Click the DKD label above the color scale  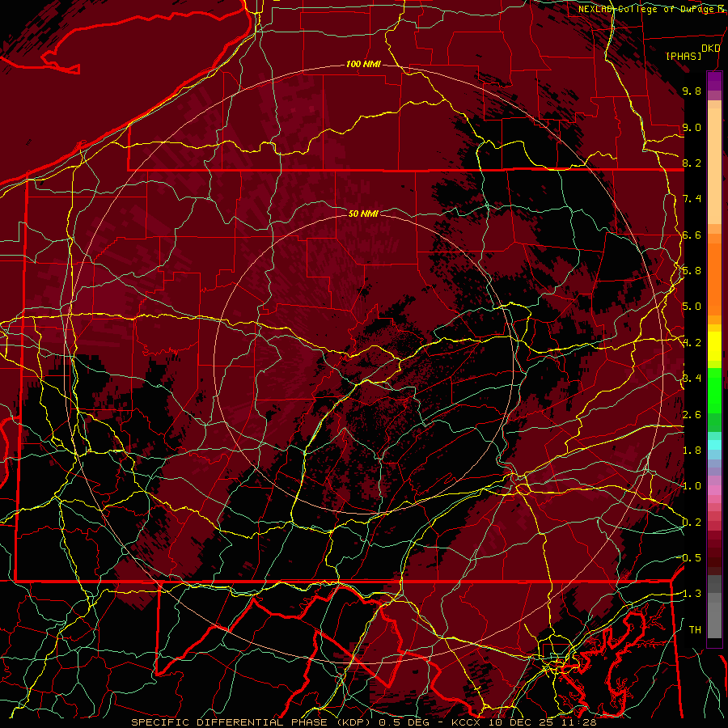click(x=710, y=49)
